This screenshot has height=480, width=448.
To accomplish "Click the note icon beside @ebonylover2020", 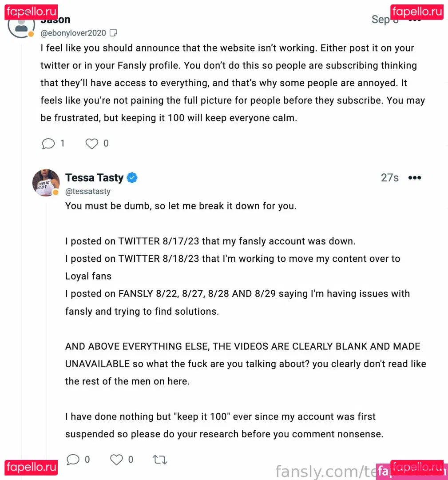I will click(x=114, y=33).
